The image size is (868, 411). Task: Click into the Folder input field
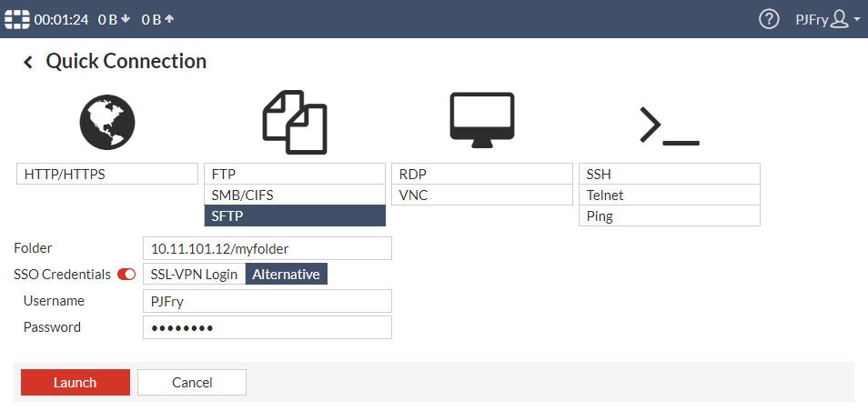click(267, 248)
